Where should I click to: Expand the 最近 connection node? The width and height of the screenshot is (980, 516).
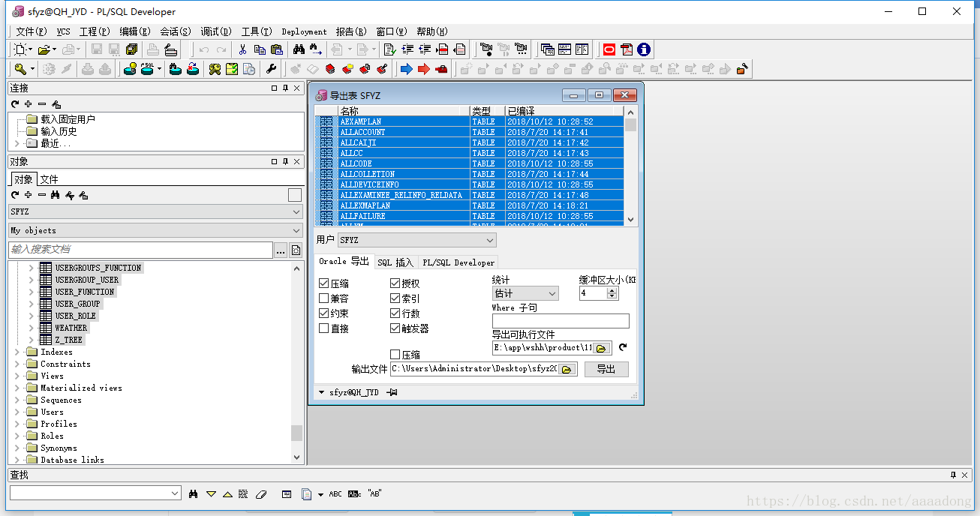[x=18, y=143]
